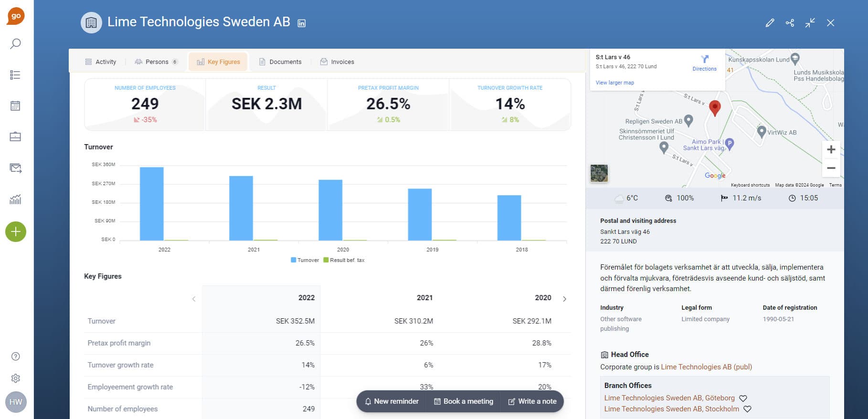
Task: Click Book a meeting button
Action: 464,402
